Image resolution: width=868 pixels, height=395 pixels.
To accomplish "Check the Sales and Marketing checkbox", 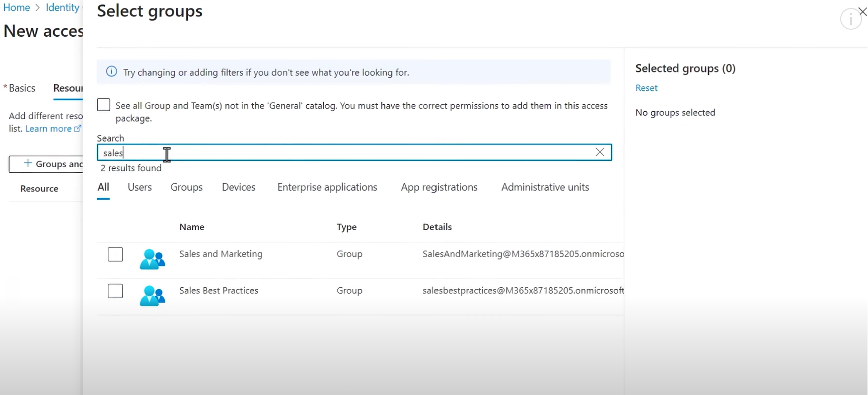I will (115, 255).
